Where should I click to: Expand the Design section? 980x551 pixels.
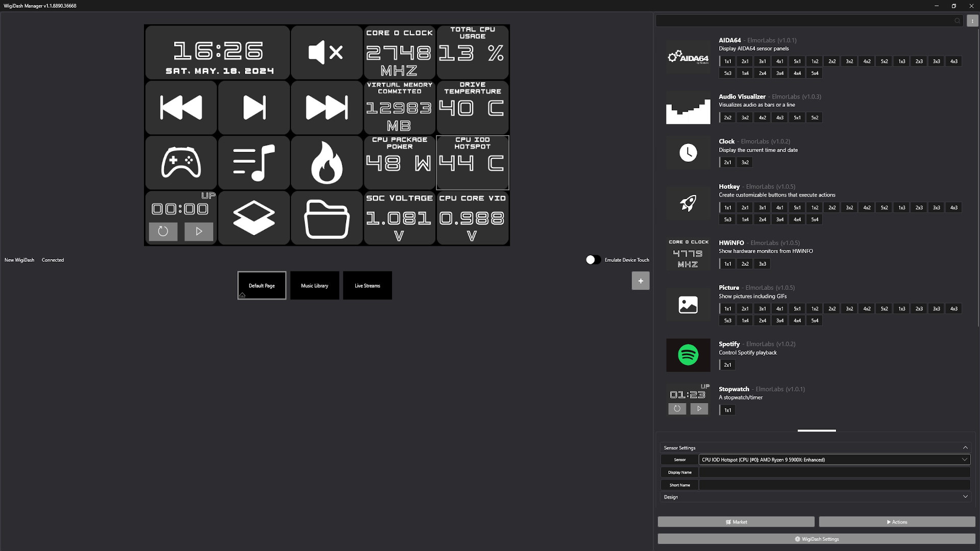(x=965, y=496)
